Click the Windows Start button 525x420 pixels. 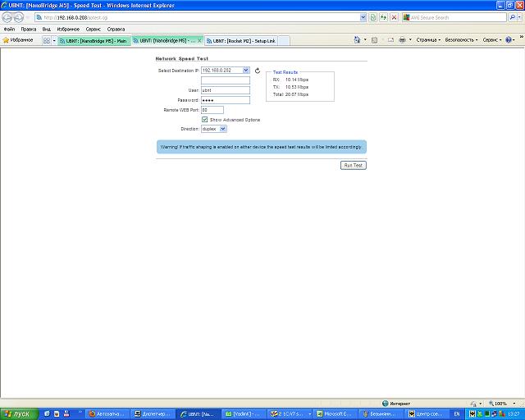coord(19,414)
